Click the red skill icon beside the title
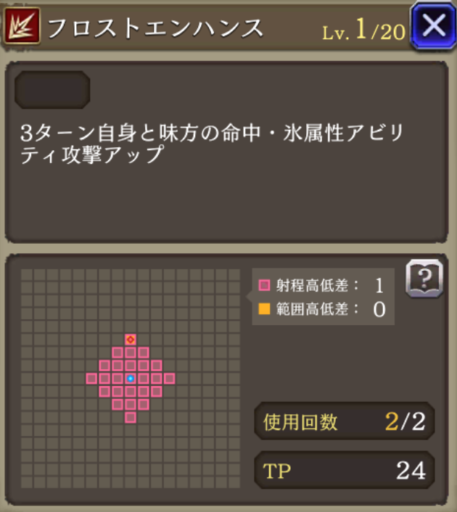The width and height of the screenshot is (457, 512). tap(22, 26)
